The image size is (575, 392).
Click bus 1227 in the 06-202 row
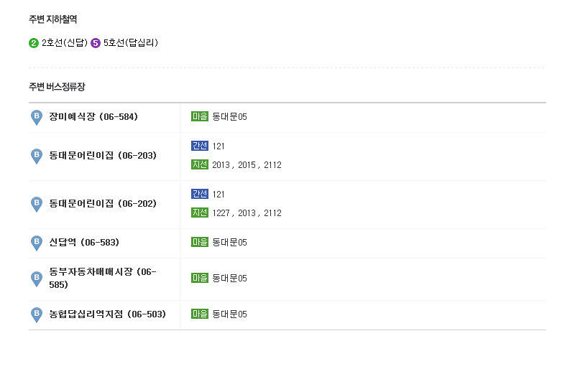click(x=221, y=213)
